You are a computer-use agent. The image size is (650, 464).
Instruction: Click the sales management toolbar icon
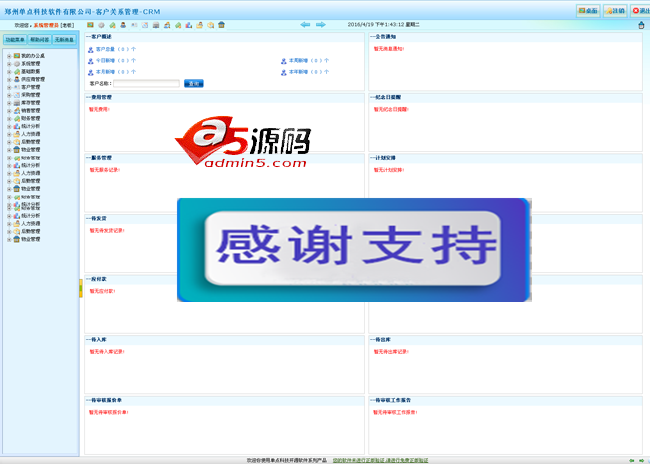pyautogui.click(x=167, y=25)
